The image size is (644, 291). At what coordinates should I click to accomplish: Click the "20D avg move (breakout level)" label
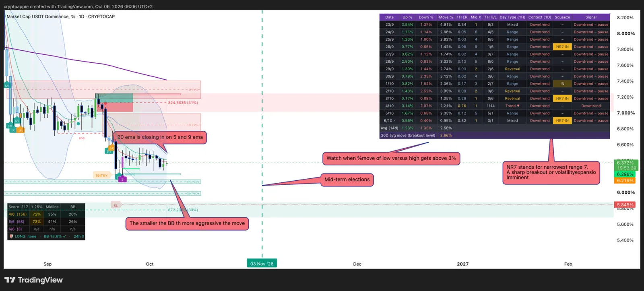click(x=408, y=135)
